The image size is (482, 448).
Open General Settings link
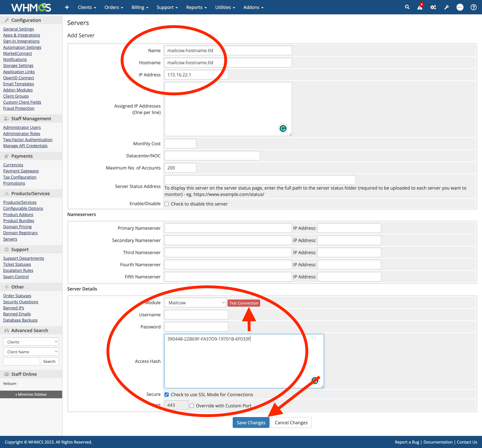point(18,29)
